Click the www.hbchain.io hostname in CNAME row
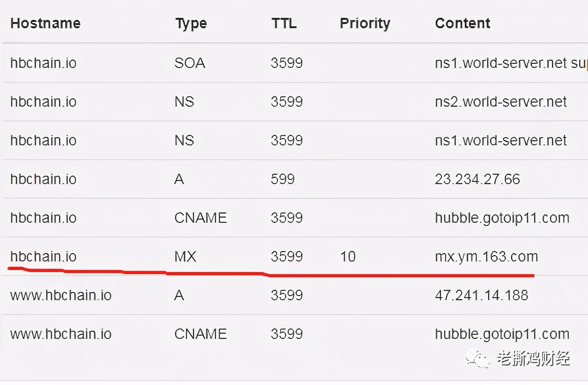This screenshot has height=385, width=588. point(61,334)
